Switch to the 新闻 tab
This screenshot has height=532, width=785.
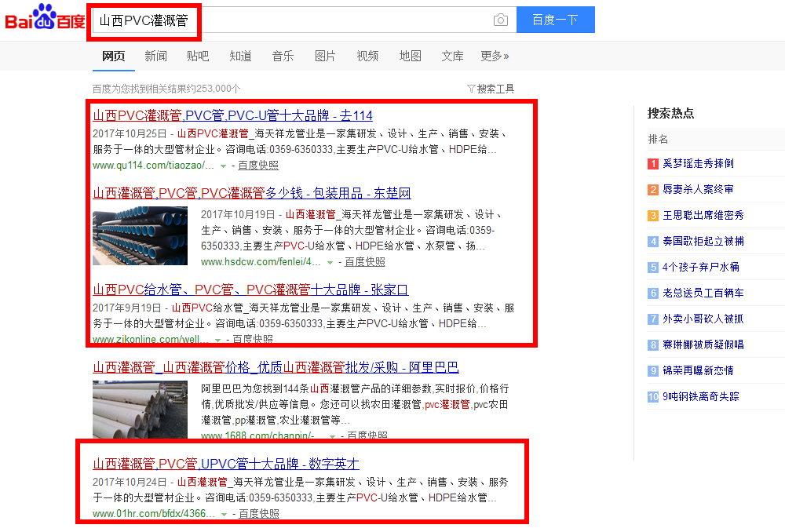[155, 56]
